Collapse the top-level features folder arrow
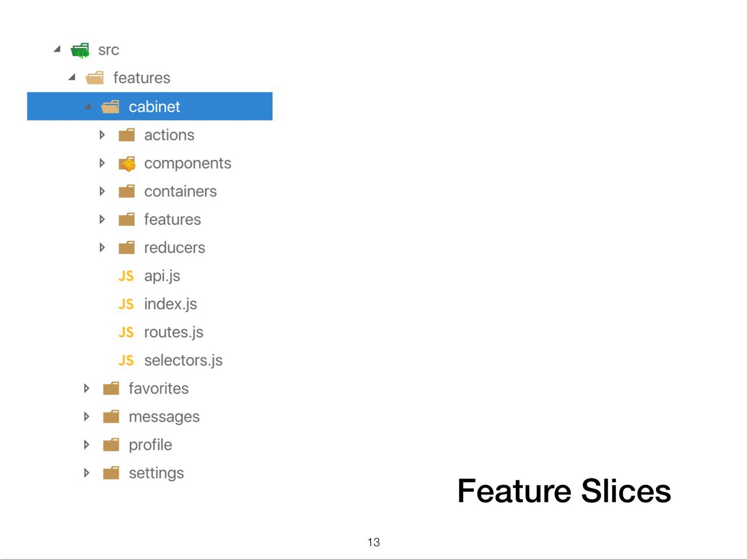The height and width of the screenshot is (560, 747). point(72,77)
